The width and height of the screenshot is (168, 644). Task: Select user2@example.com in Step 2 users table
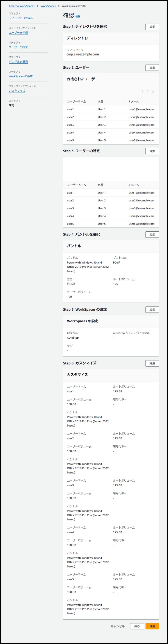coord(142,117)
